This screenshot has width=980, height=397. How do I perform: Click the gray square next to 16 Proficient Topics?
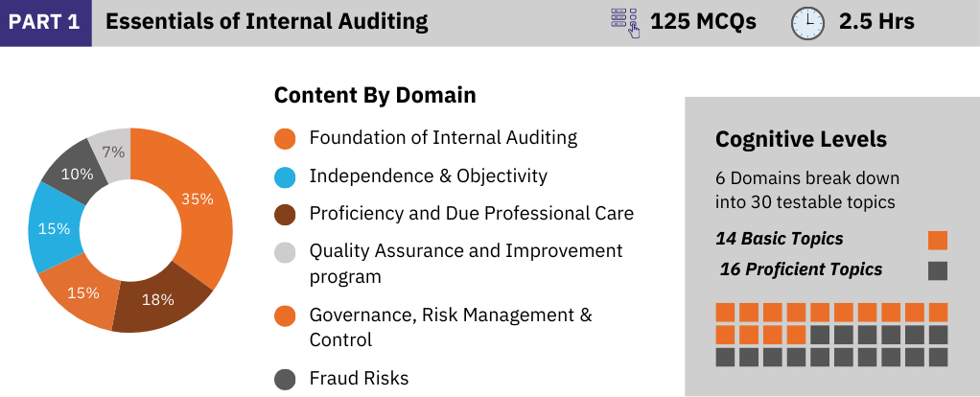click(x=938, y=270)
